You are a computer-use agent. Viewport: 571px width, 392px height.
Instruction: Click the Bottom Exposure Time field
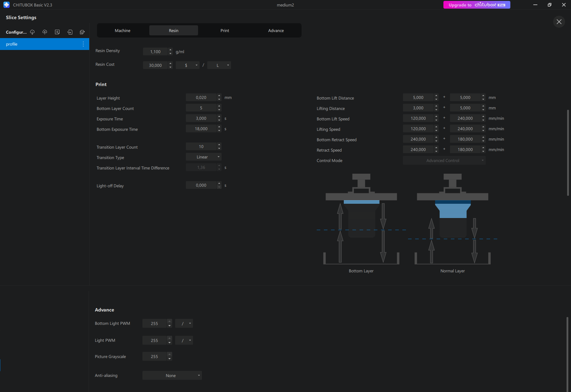[x=201, y=128]
